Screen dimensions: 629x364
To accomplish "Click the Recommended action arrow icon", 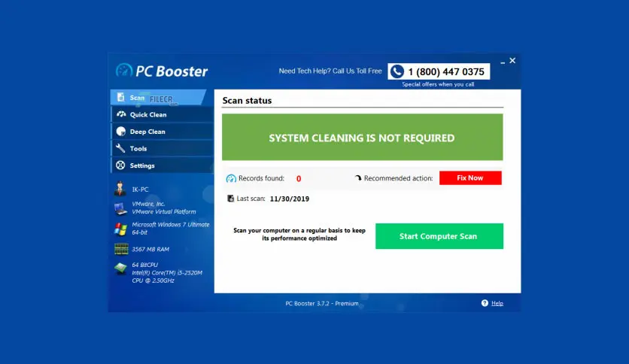I will [x=358, y=177].
